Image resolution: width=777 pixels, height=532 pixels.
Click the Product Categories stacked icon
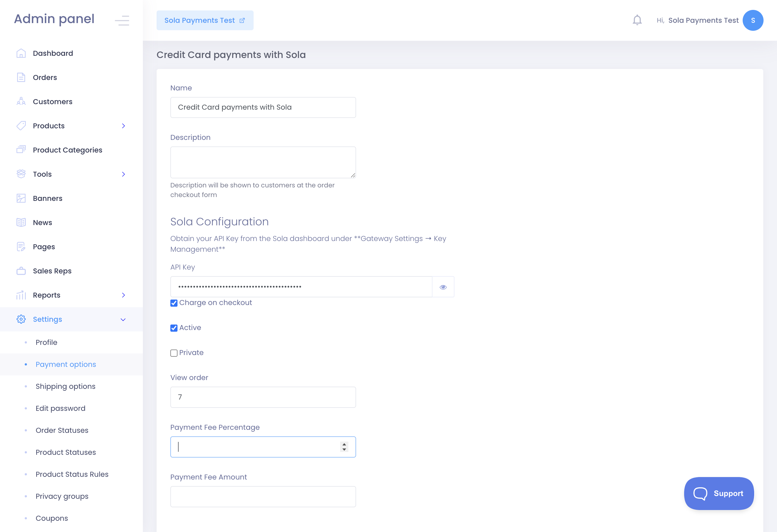[21, 150]
